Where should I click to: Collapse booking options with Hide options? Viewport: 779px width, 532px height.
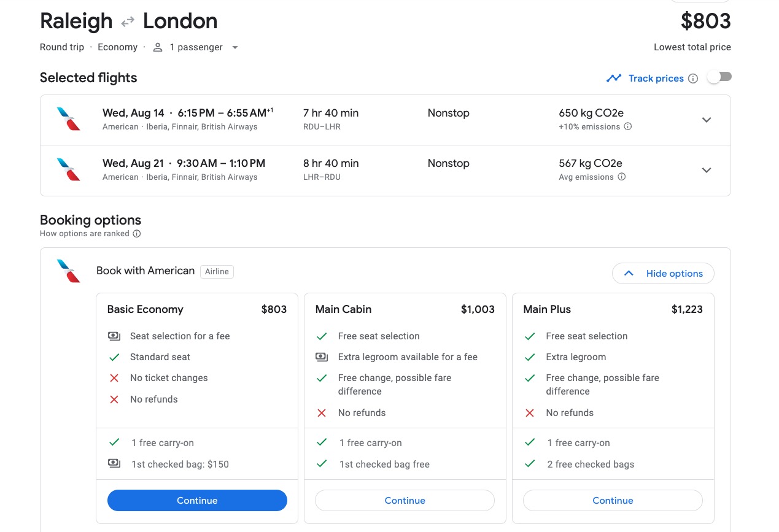coord(663,273)
